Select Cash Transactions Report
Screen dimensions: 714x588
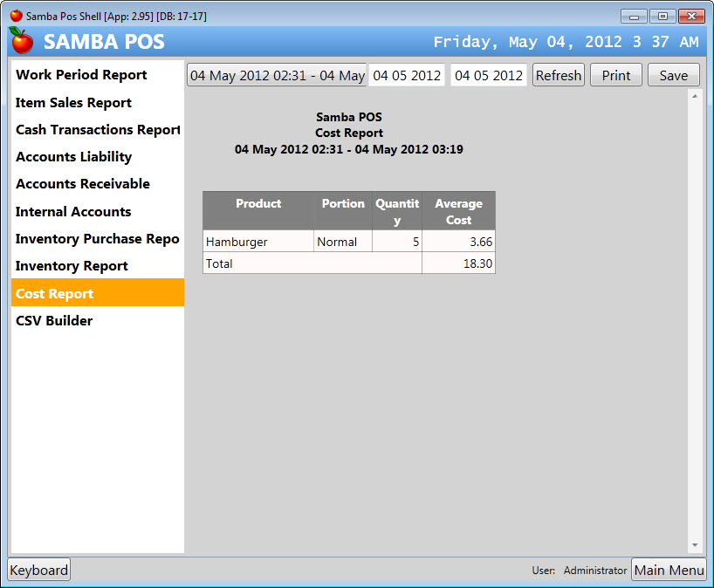click(98, 130)
